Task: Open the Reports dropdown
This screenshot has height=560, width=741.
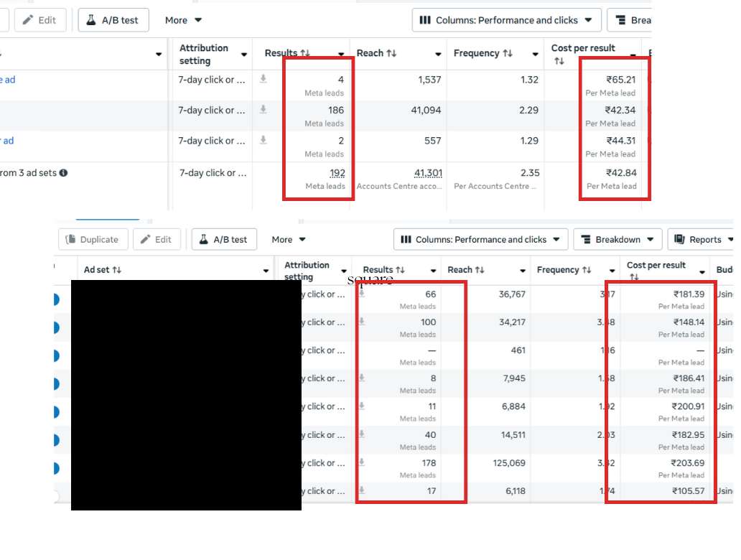Action: coord(700,240)
